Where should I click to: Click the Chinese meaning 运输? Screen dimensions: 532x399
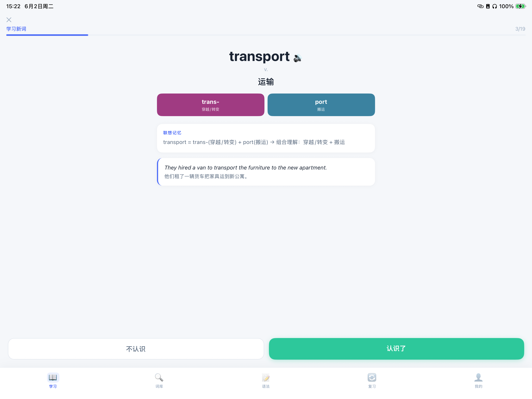tap(266, 82)
